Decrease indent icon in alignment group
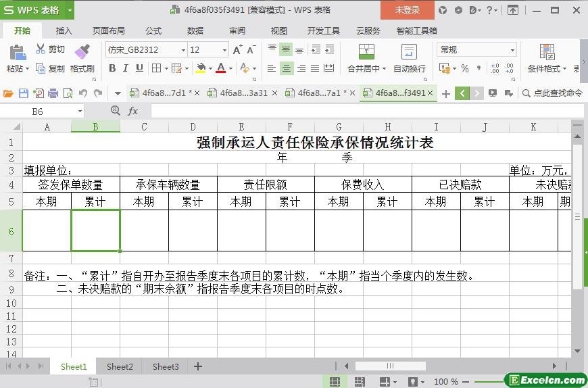 pyautogui.click(x=316, y=49)
